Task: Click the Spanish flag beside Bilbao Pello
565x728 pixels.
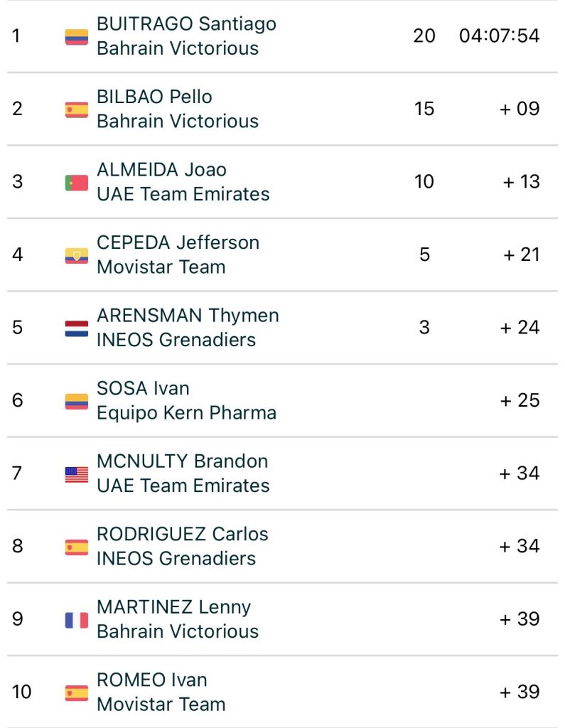Action: (x=76, y=109)
